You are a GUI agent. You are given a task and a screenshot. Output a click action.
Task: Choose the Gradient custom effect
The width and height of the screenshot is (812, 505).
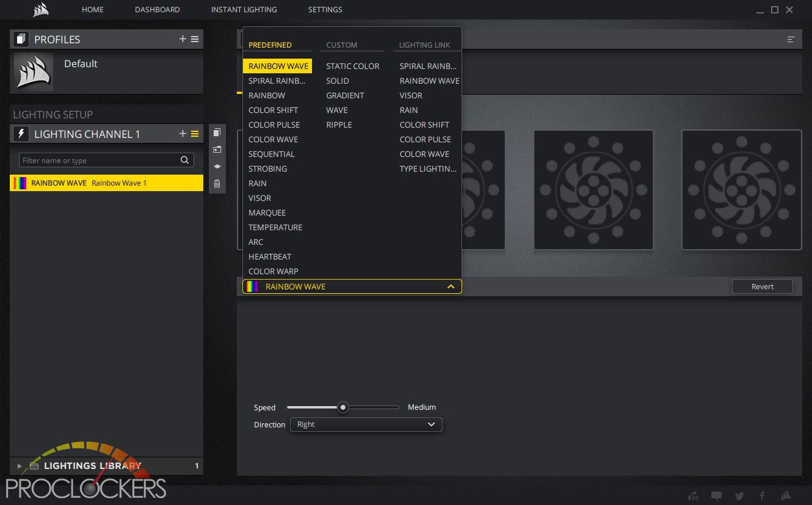[x=345, y=95]
